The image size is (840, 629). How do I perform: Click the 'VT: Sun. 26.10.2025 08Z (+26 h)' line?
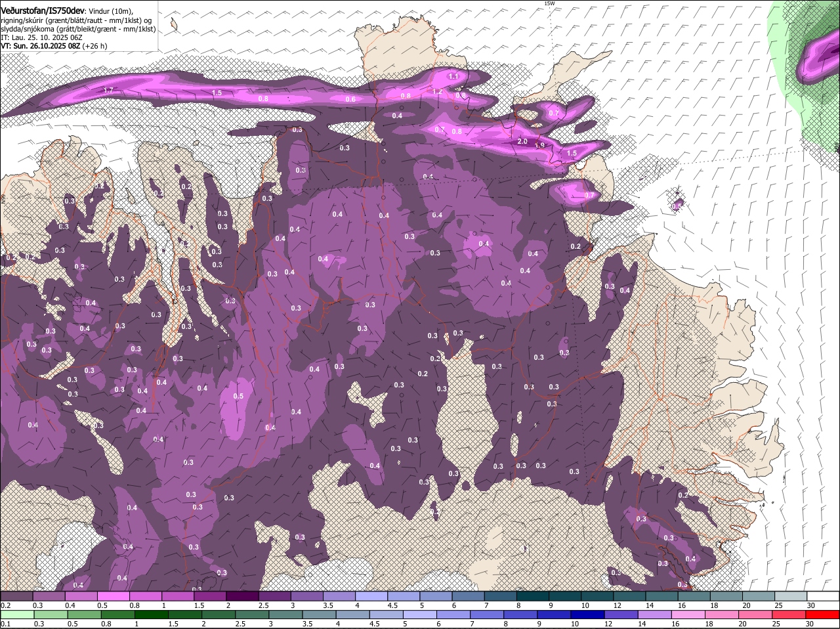(x=54, y=46)
